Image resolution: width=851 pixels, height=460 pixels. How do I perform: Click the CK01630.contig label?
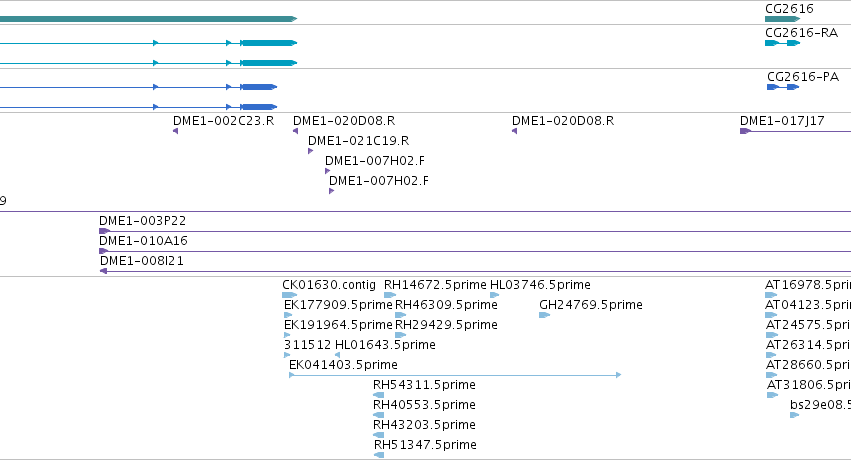point(329,285)
